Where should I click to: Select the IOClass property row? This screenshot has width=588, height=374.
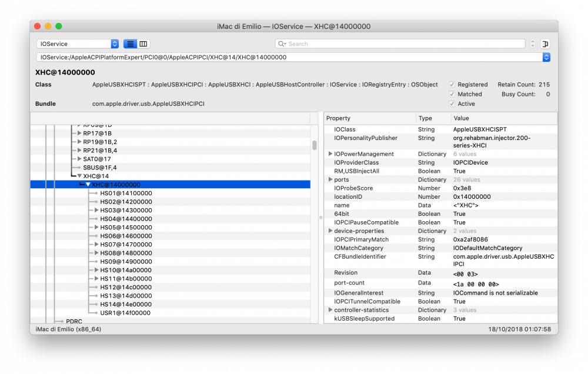click(440, 129)
